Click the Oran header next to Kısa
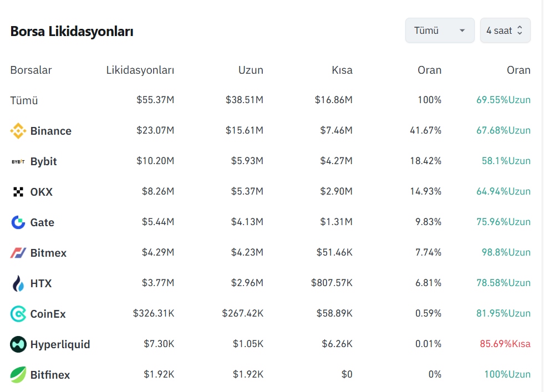The height and width of the screenshot is (392, 544). pos(429,70)
